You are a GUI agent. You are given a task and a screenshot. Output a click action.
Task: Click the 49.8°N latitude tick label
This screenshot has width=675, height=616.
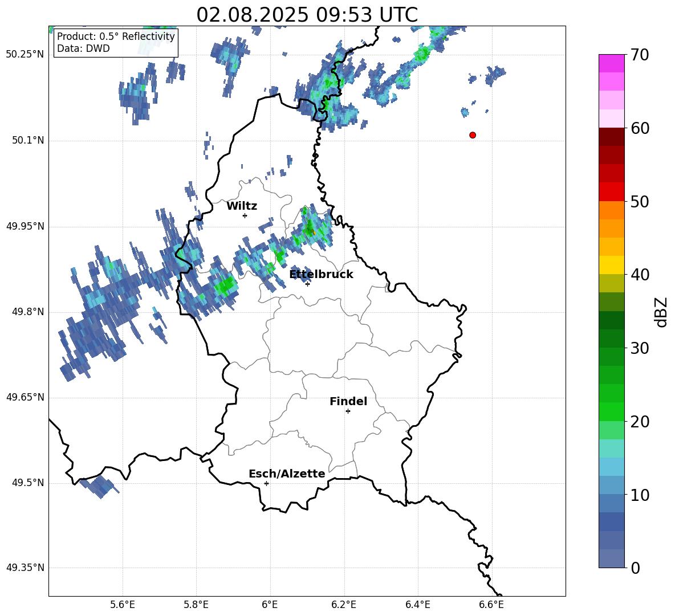(27, 312)
